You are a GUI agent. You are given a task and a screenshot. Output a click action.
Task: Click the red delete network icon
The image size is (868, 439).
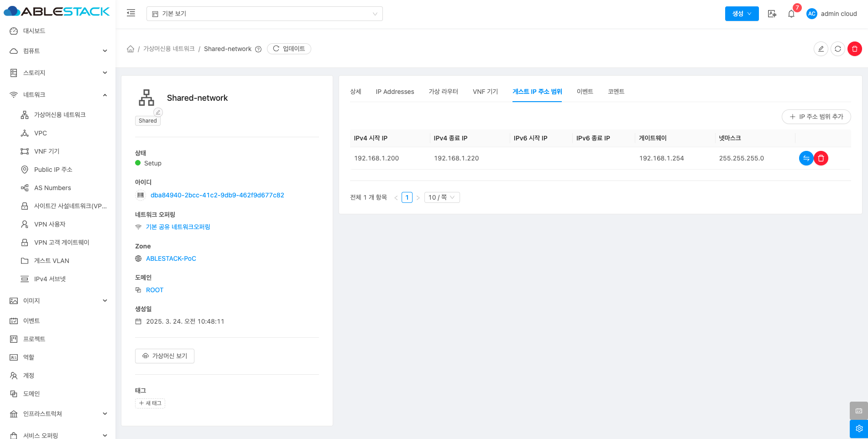pyautogui.click(x=854, y=49)
